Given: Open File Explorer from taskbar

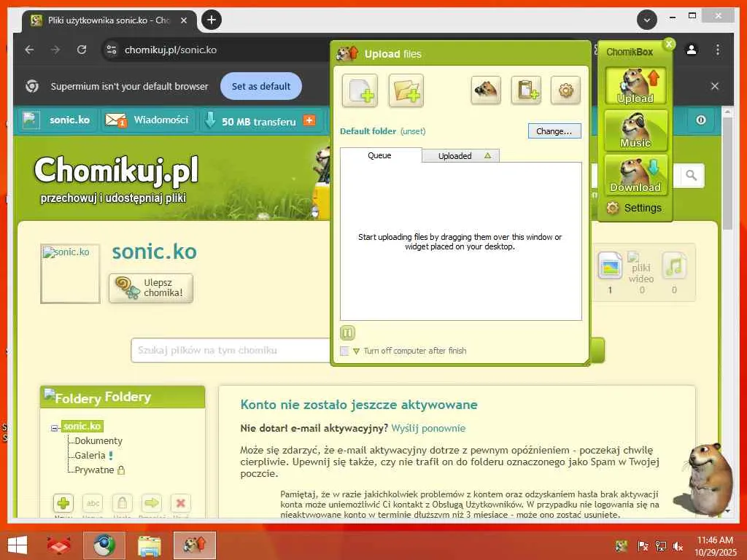Looking at the screenshot, I should [x=149, y=545].
